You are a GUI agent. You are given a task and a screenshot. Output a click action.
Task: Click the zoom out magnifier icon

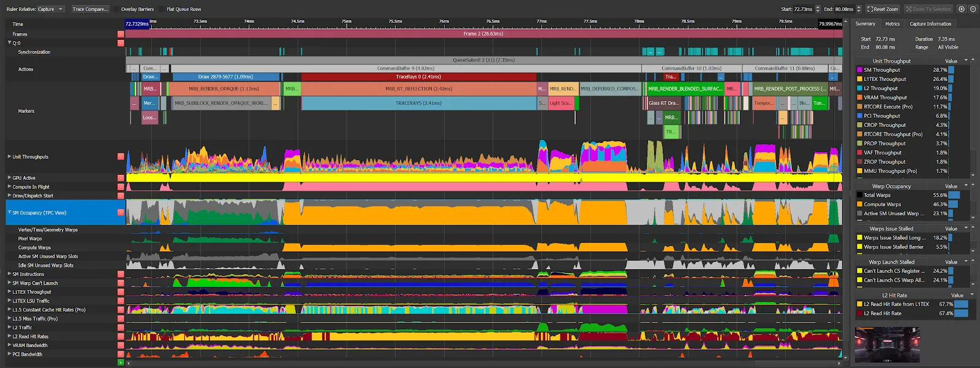(973, 9)
